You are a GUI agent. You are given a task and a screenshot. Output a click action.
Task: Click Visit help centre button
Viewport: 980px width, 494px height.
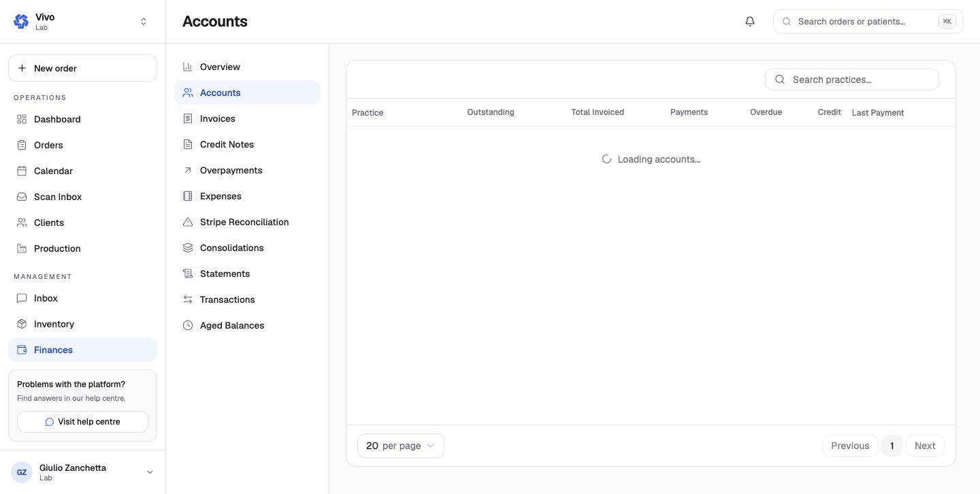82,422
